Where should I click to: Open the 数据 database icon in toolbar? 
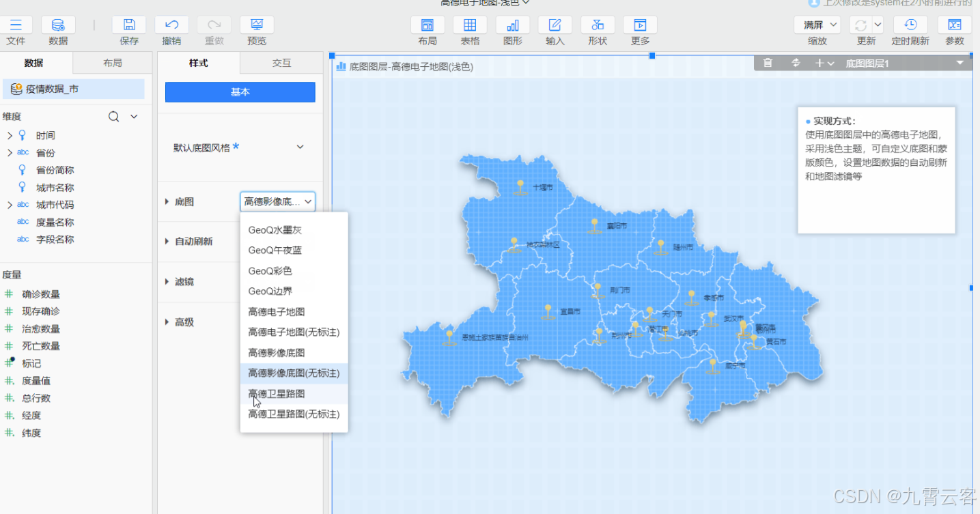point(58,25)
